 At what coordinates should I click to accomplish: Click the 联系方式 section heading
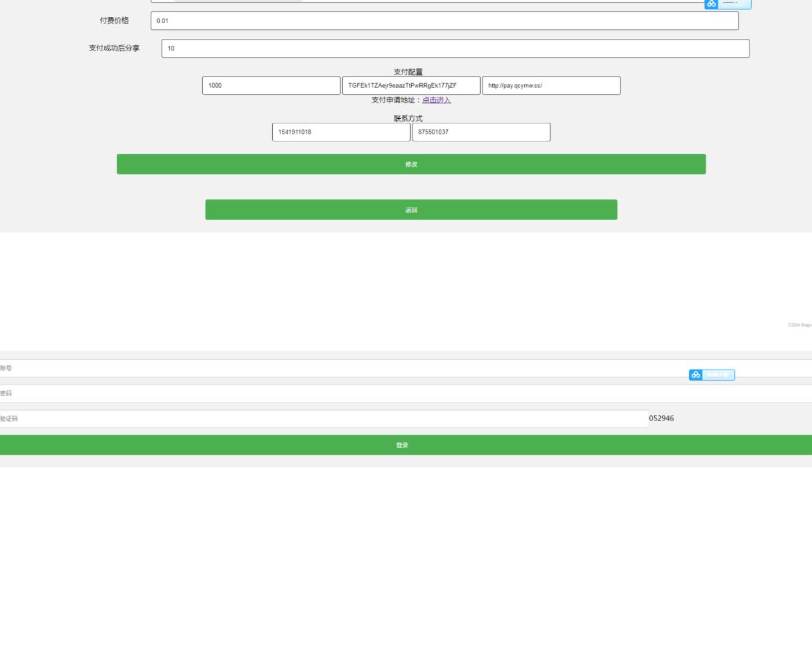tap(408, 118)
